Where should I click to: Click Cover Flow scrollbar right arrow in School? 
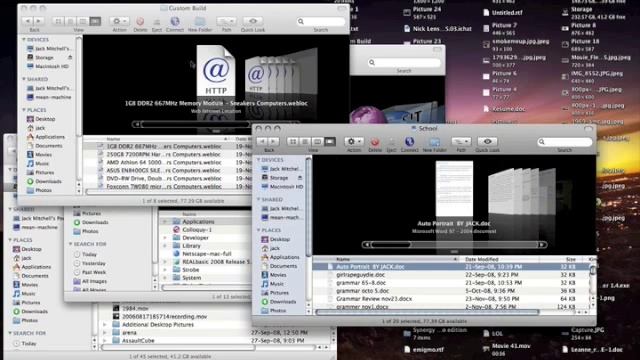pos(542,244)
